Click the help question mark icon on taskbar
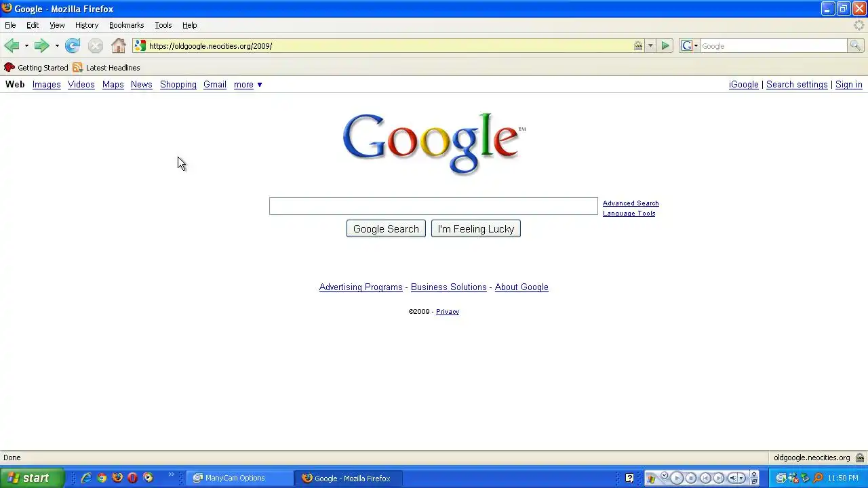Viewport: 868px width, 488px height. pos(629,478)
